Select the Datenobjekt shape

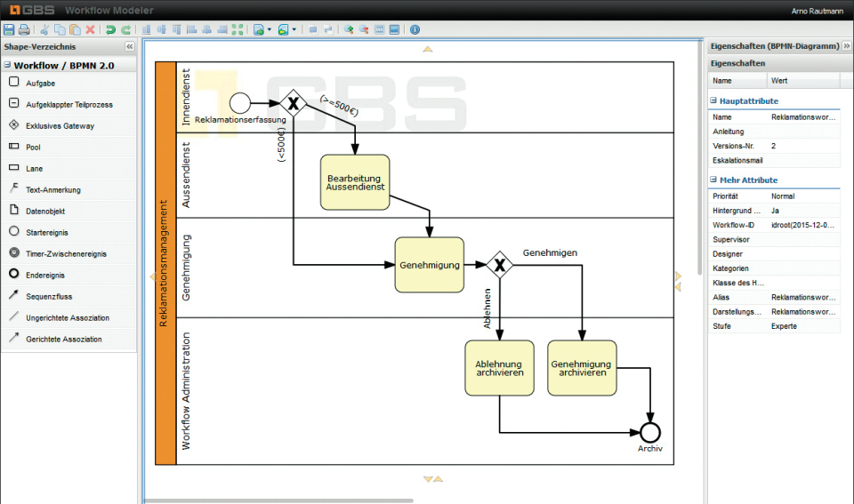(45, 212)
